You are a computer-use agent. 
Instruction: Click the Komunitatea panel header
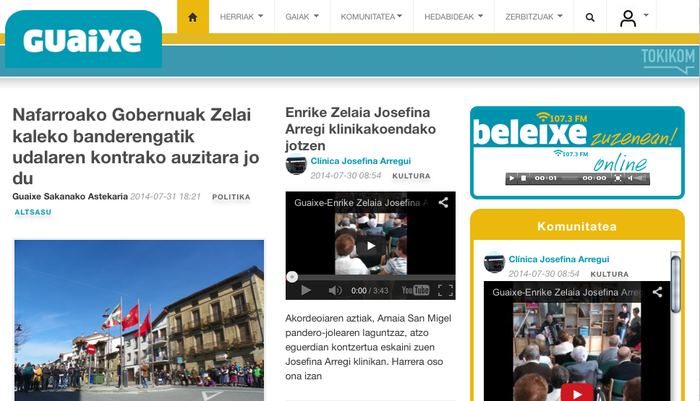(x=577, y=226)
